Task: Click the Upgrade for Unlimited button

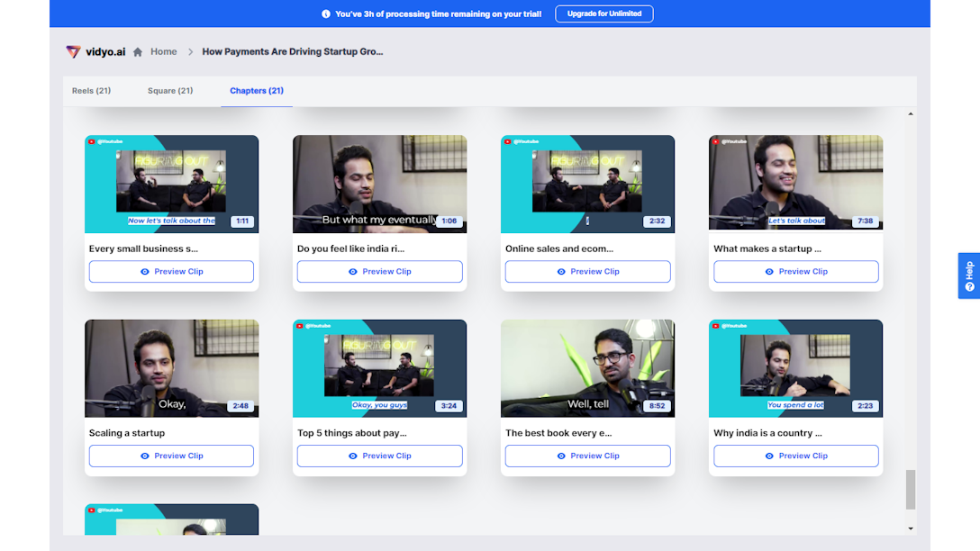Action: [603, 14]
